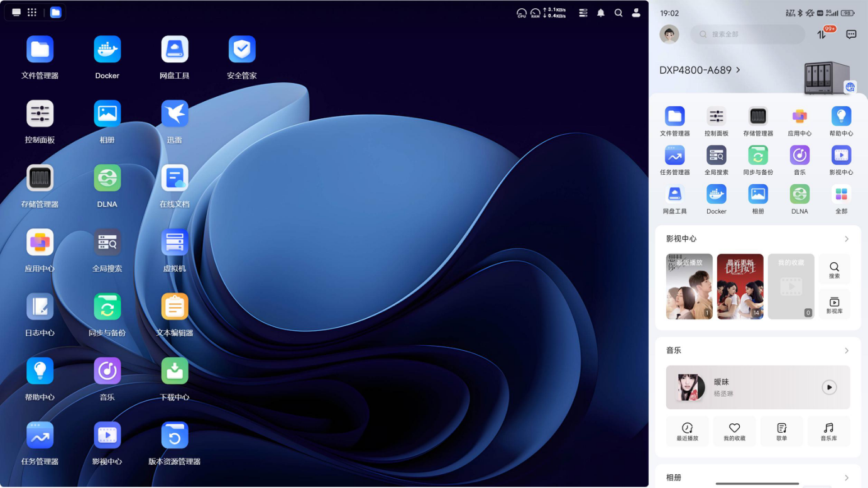Open transfer list with 99+ badge
The width and height of the screenshot is (868, 488).
(x=822, y=34)
